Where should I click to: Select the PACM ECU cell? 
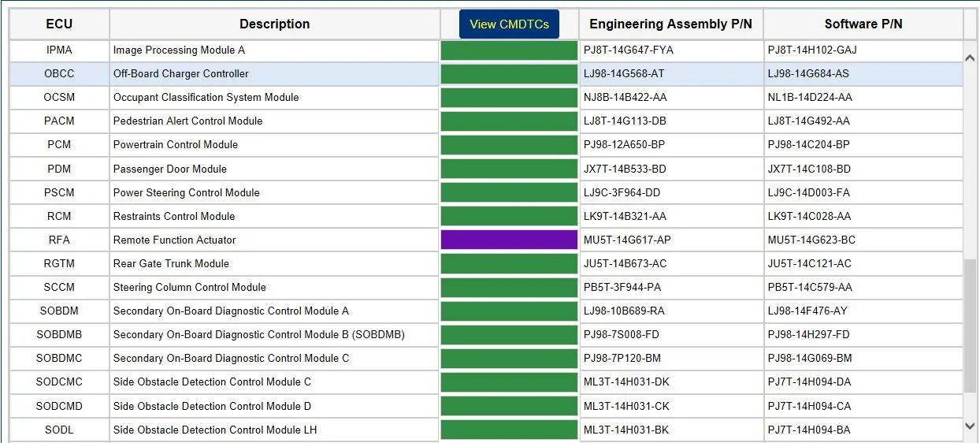pos(59,121)
